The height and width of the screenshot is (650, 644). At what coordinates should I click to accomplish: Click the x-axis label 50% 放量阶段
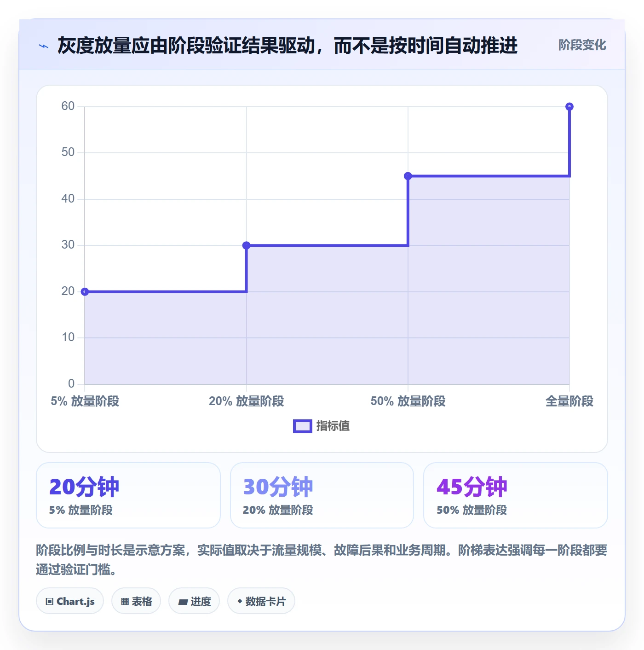coord(408,401)
